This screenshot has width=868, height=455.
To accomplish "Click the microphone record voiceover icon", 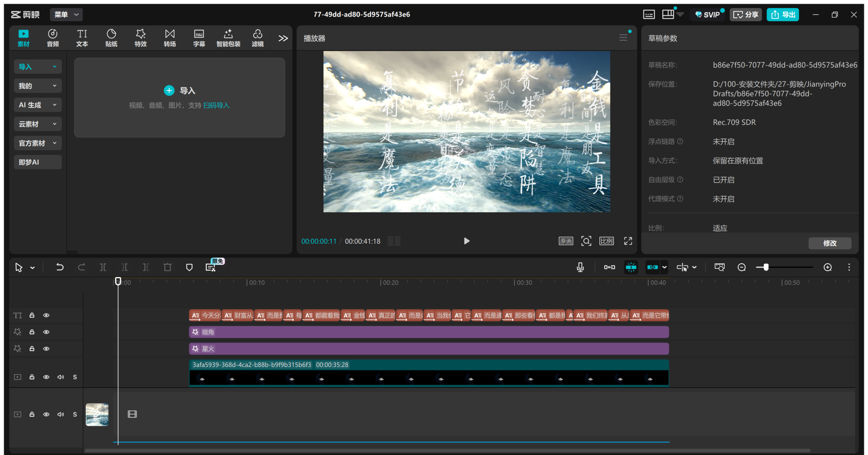I will (580, 267).
